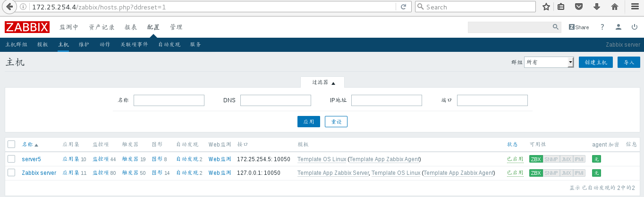
Task: Open the browser hamburger menu
Action: (635, 7)
